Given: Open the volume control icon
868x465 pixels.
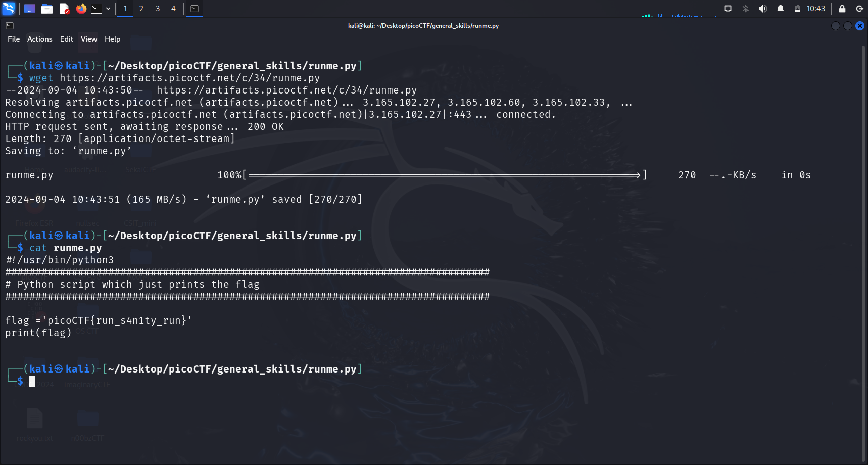Looking at the screenshot, I should coord(763,9).
